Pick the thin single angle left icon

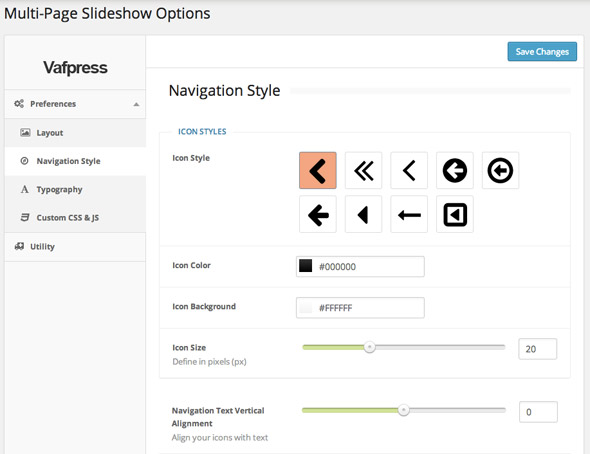click(x=409, y=170)
